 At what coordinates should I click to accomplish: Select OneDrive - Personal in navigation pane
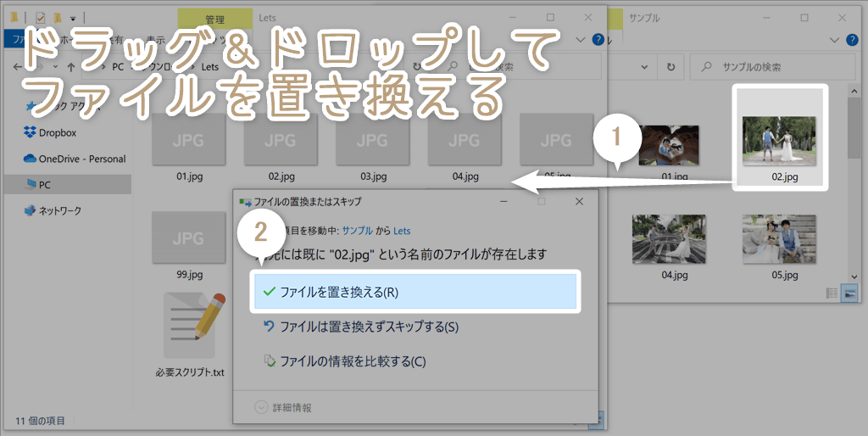click(x=75, y=159)
